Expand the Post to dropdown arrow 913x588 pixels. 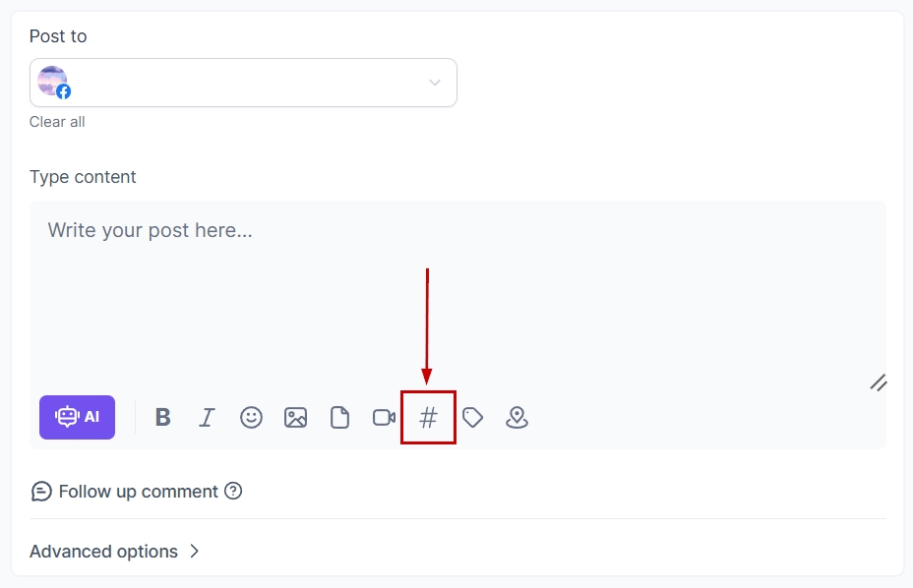(x=435, y=83)
